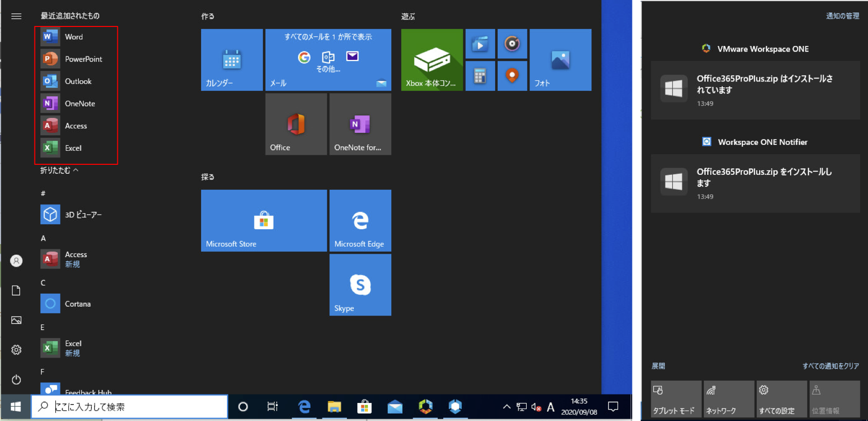Image resolution: width=868 pixels, height=421 pixels.
Task: Click the network tray icon
Action: coord(522,407)
